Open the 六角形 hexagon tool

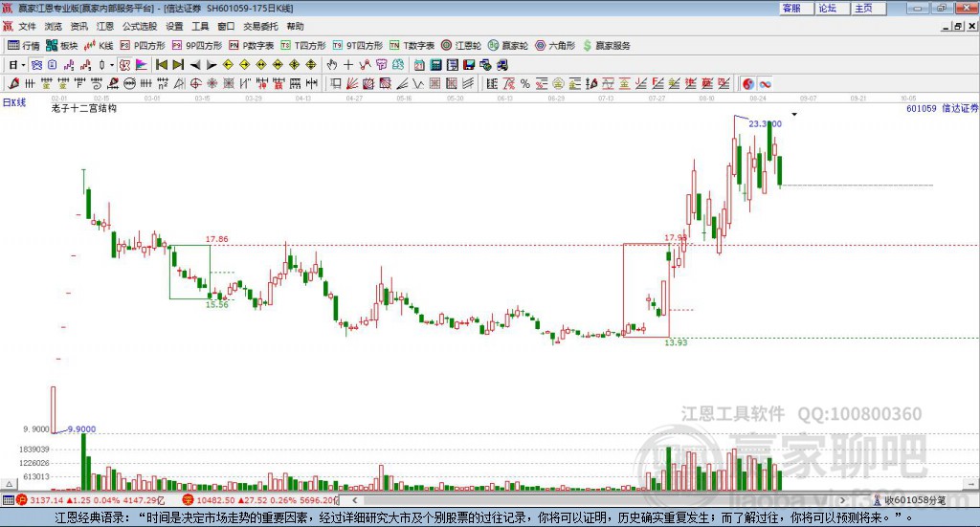point(555,46)
